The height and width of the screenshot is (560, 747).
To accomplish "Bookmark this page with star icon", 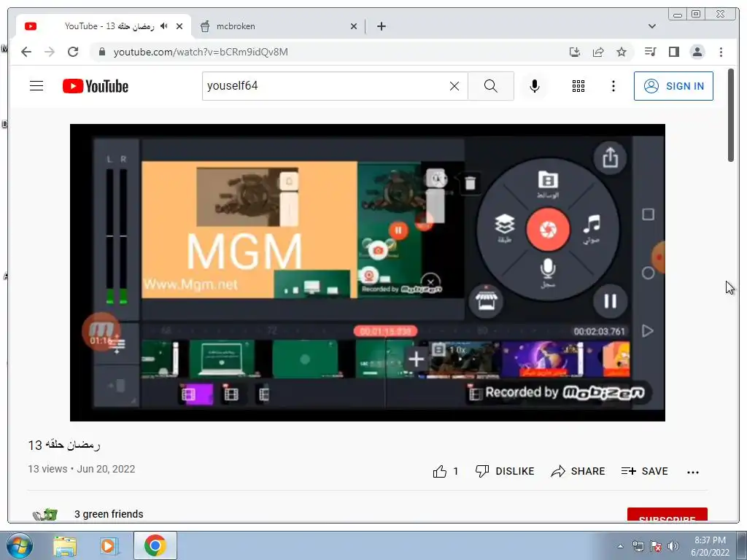I will coord(622,52).
